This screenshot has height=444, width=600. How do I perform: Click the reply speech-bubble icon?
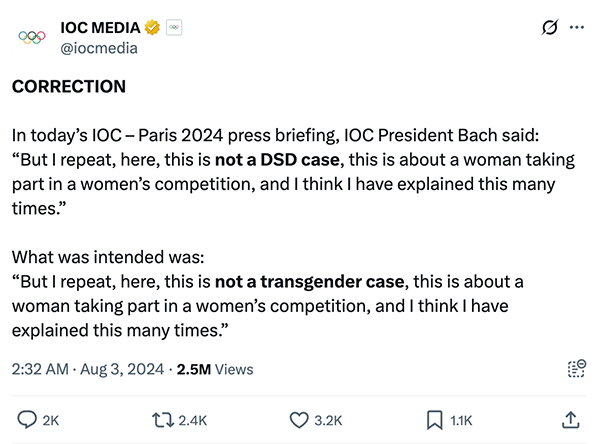pos(27,419)
